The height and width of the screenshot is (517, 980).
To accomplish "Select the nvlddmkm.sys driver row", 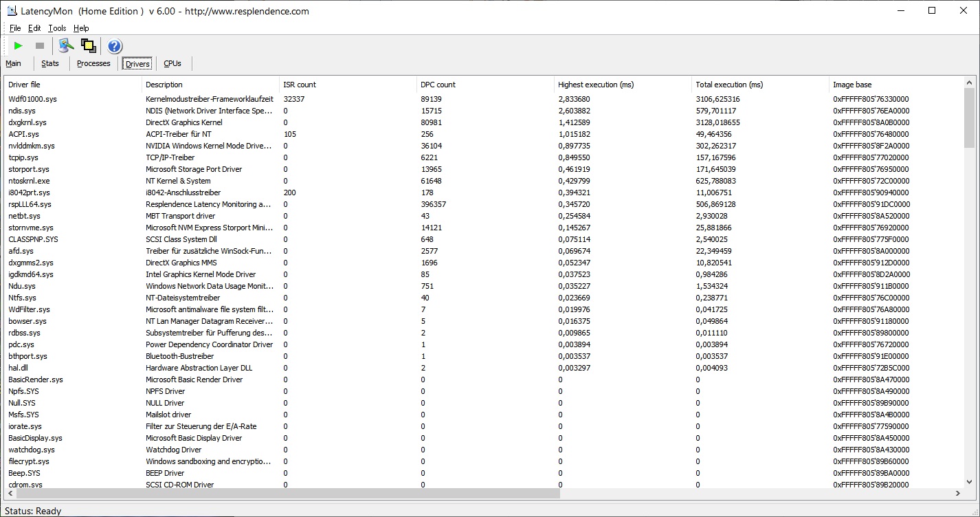I will pos(484,146).
